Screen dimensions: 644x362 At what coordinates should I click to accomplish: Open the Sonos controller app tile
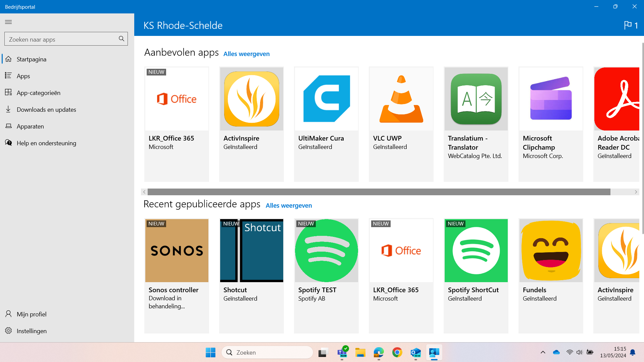coord(177,275)
